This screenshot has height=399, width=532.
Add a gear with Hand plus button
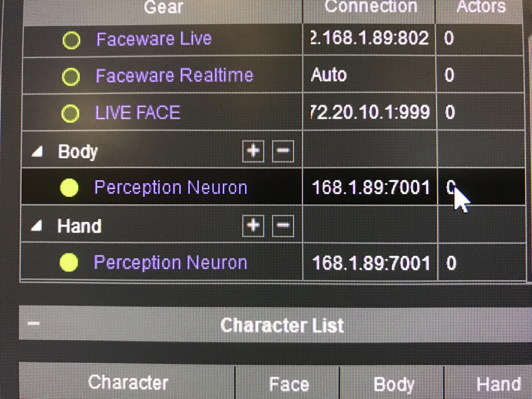[x=253, y=226]
